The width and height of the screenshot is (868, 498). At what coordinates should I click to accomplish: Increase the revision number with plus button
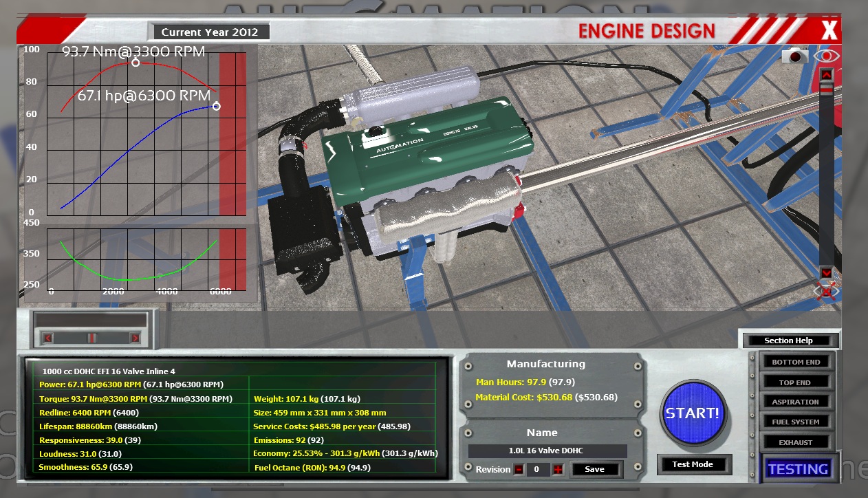[558, 469]
